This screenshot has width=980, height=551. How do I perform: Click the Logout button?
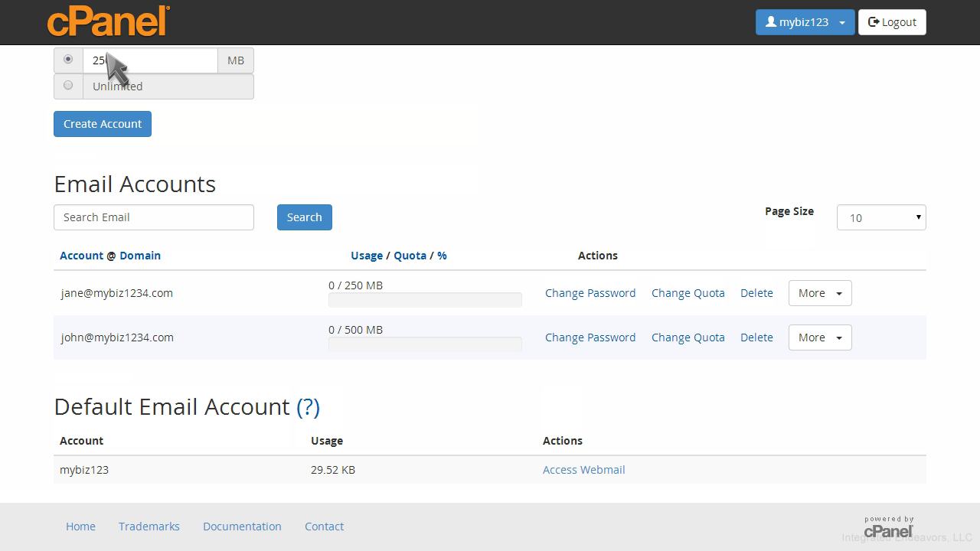[892, 22]
